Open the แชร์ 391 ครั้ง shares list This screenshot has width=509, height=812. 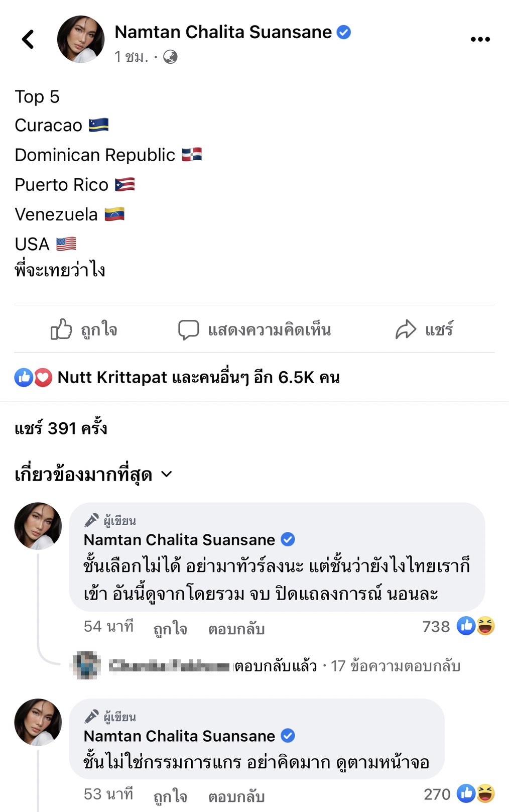61,428
